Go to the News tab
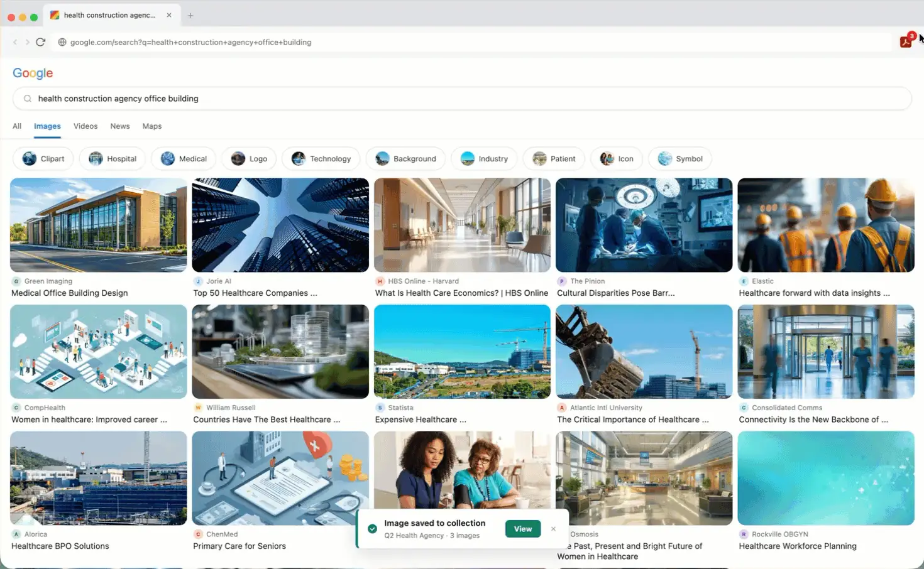Image resolution: width=924 pixels, height=569 pixels. point(120,126)
